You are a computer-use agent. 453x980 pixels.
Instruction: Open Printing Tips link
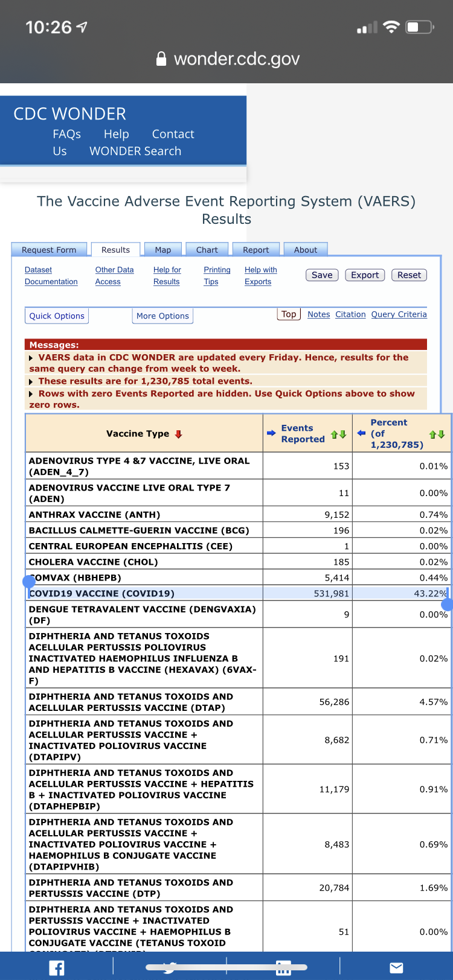pos(217,276)
